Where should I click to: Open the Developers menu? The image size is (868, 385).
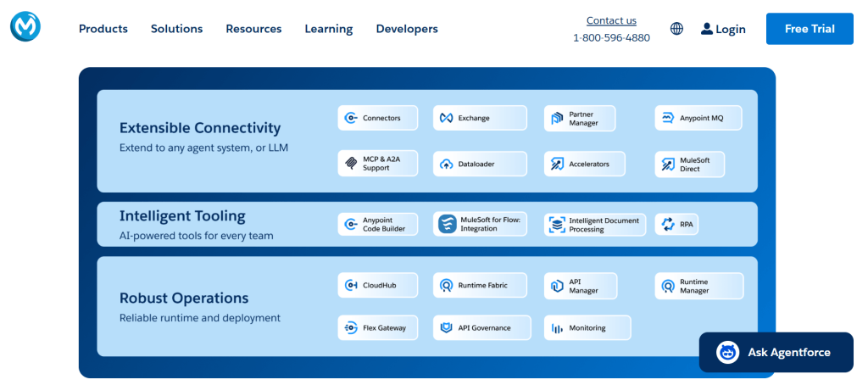click(407, 29)
